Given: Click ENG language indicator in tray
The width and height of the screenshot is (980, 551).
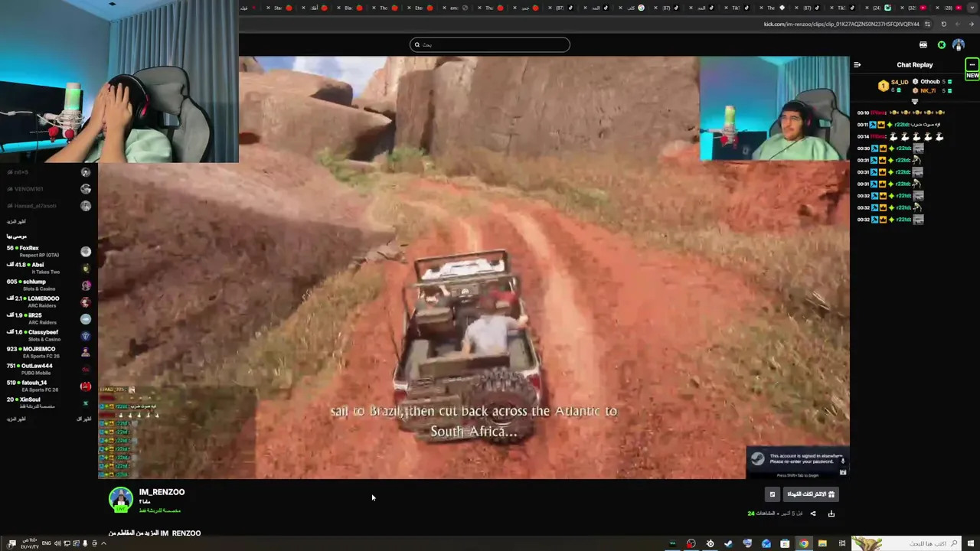Looking at the screenshot, I should [x=46, y=543].
